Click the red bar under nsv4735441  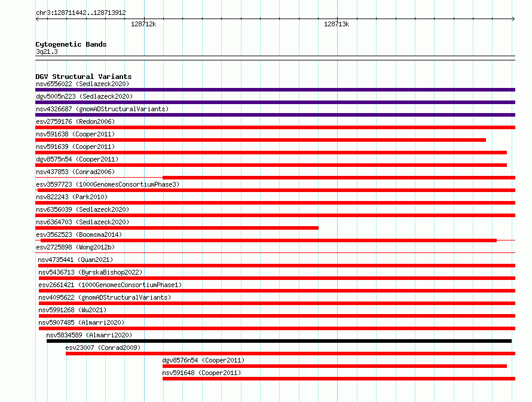coord(277,266)
